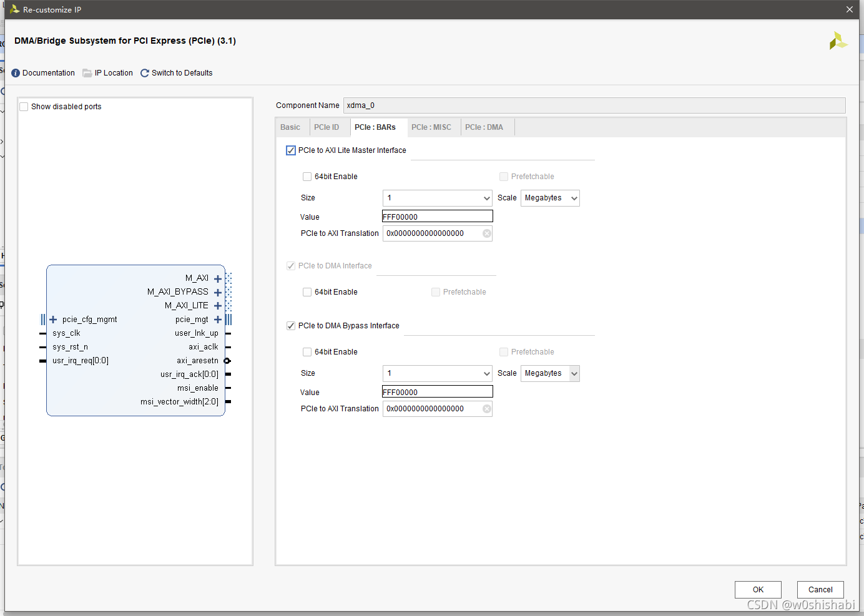Enable 64bit for AXI Lite Master Interface

tap(307, 177)
